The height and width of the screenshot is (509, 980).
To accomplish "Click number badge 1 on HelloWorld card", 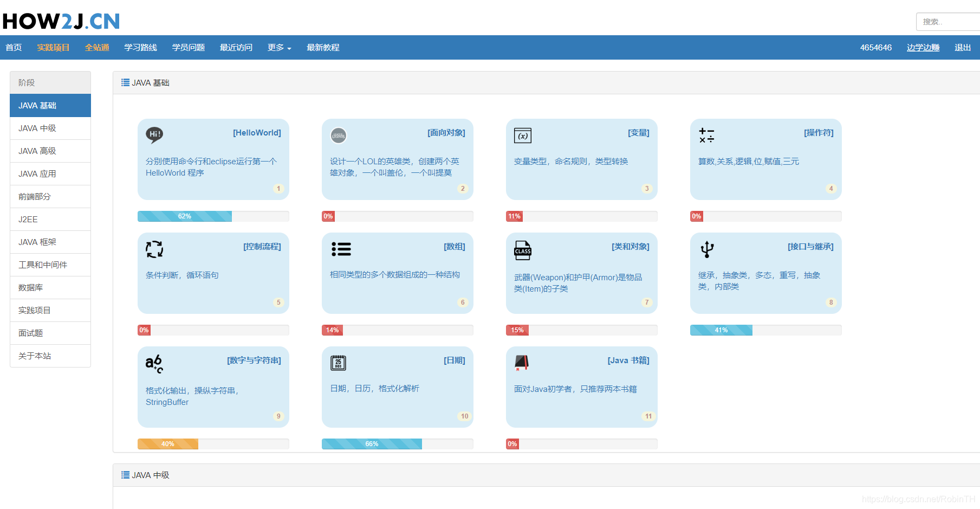I will coord(278,189).
